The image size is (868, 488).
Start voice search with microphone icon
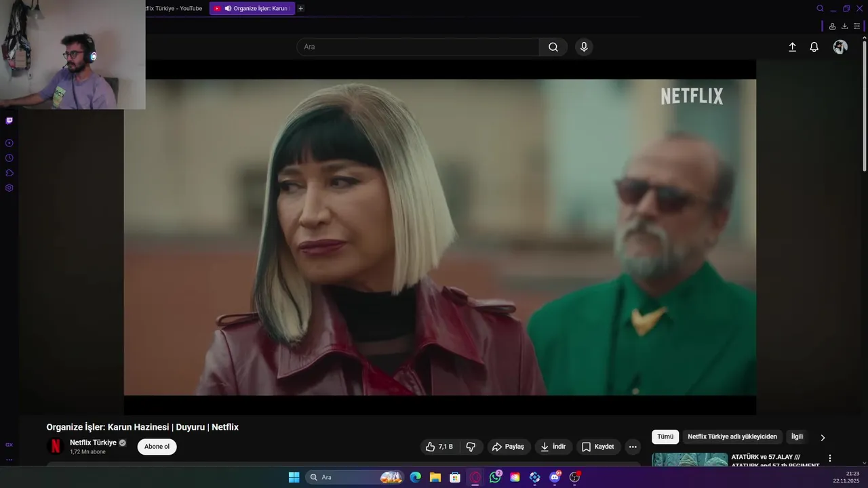pos(584,47)
